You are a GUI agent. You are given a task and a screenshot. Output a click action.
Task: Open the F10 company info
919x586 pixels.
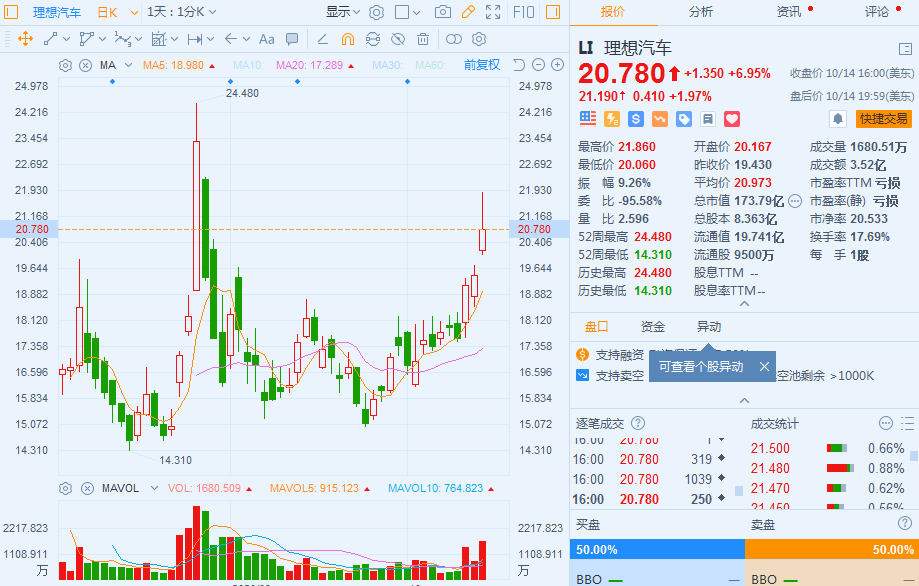click(x=523, y=12)
